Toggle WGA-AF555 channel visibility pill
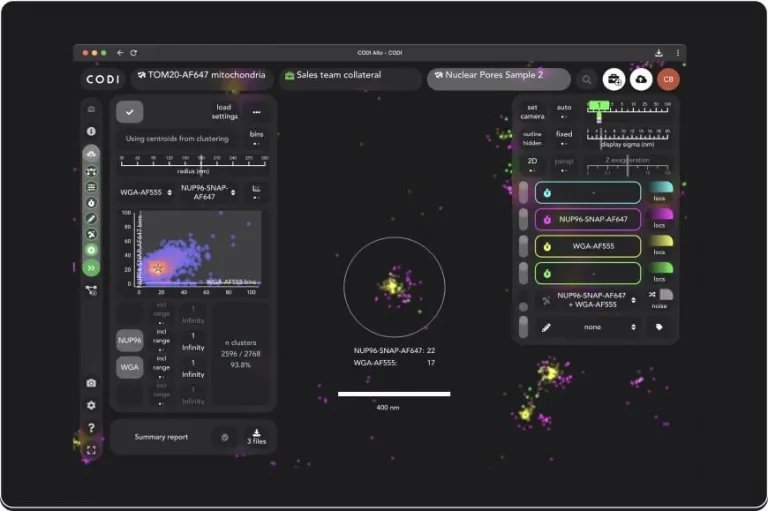Screen dimensions: 768x511 click(523, 246)
